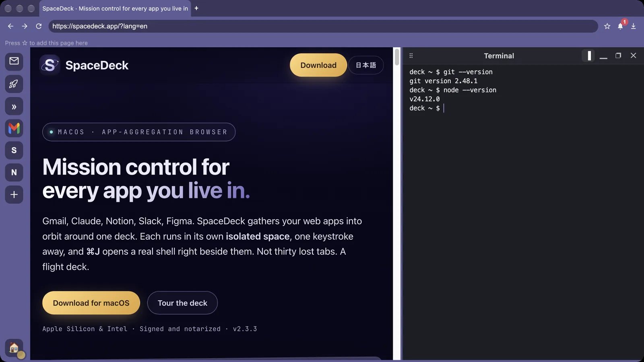Image resolution: width=644 pixels, height=362 pixels.
Task: Click the rocket launch sidebar icon
Action: [x=14, y=84]
